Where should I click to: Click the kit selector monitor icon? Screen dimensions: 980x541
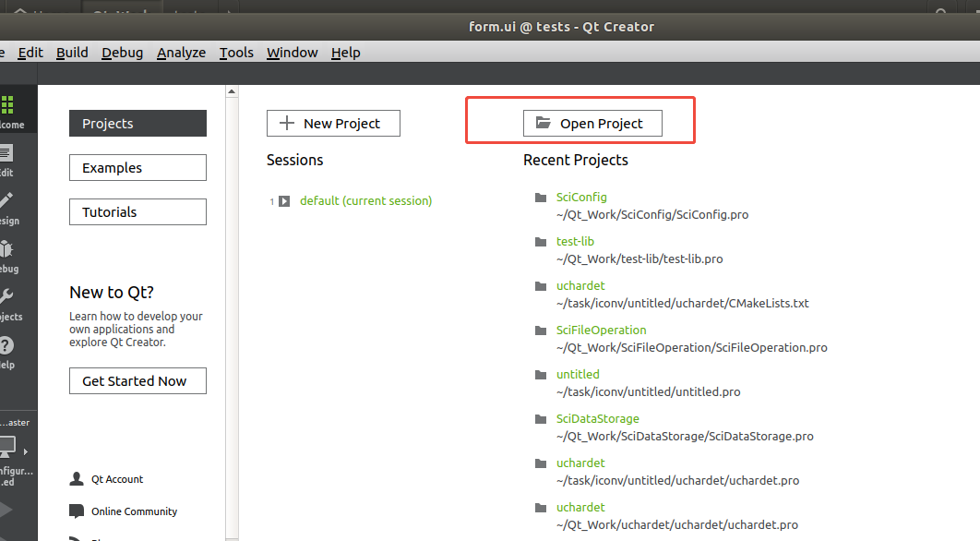[7, 447]
